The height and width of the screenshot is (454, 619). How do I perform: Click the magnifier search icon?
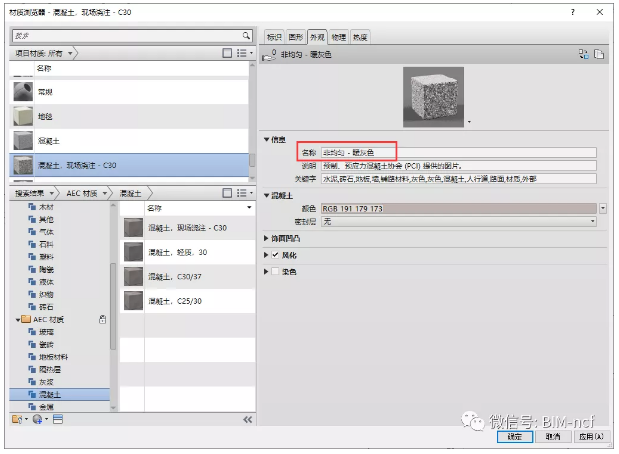coord(246,36)
